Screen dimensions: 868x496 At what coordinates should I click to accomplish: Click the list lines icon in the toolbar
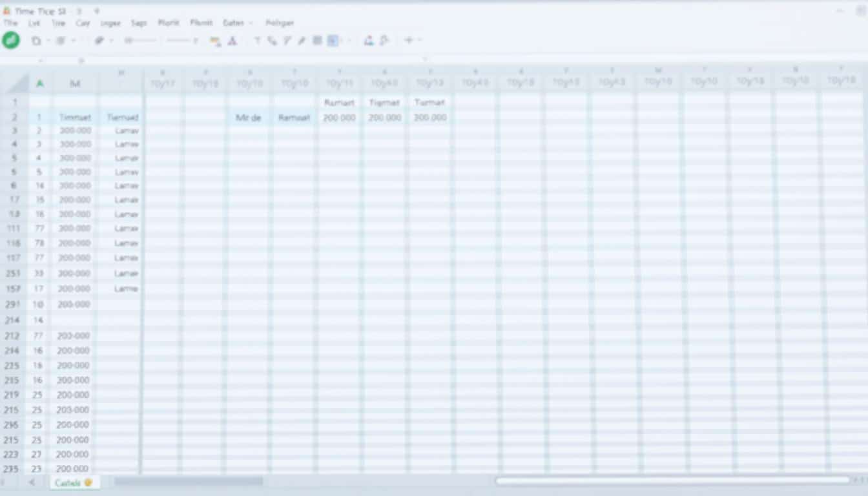pos(61,41)
